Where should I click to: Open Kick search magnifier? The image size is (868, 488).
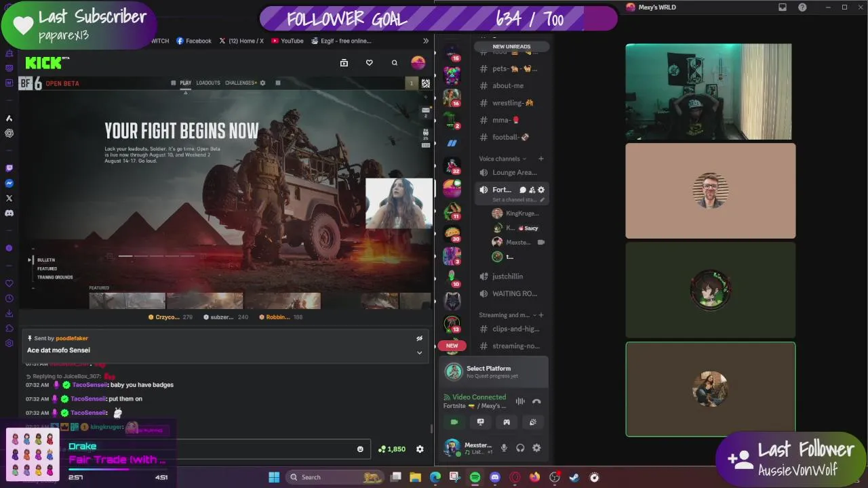pos(394,63)
